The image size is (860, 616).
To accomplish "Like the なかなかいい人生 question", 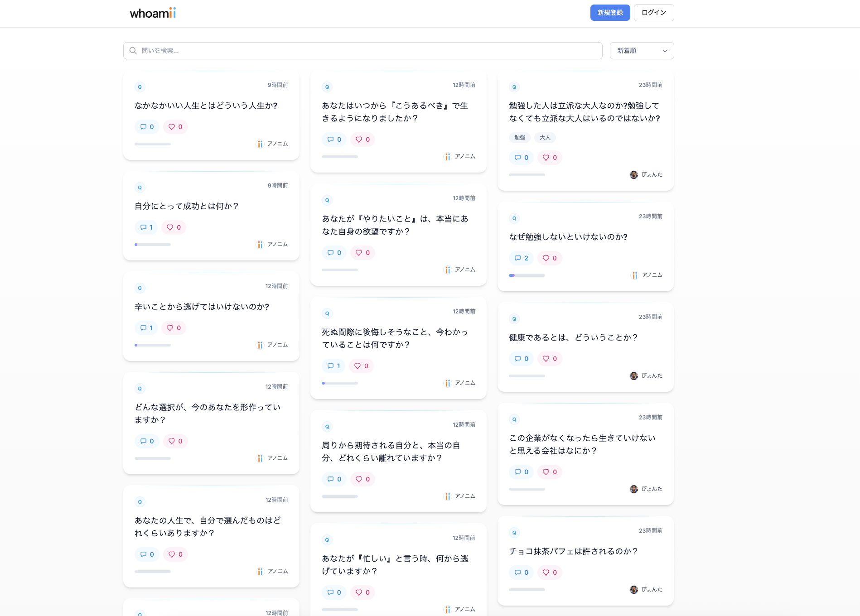I will click(x=175, y=127).
